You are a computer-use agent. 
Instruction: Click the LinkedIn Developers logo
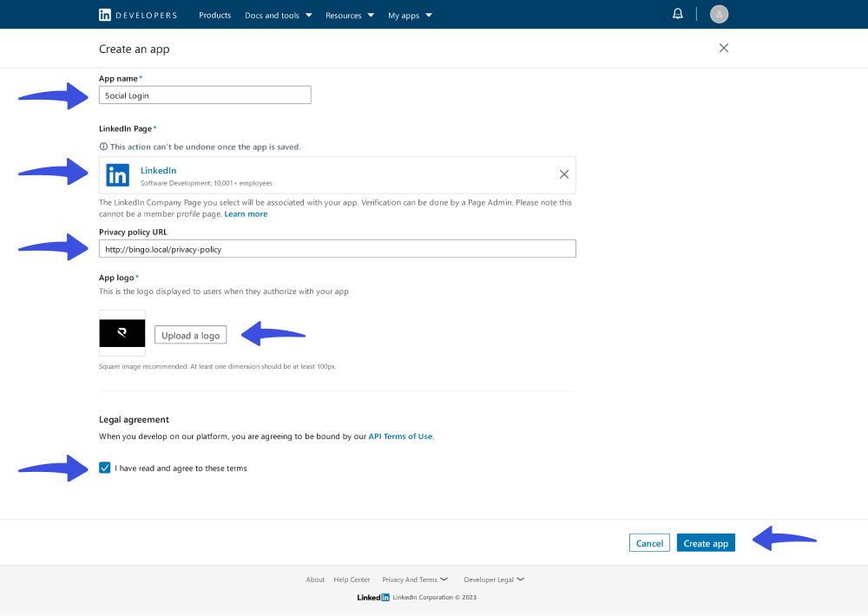138,15
